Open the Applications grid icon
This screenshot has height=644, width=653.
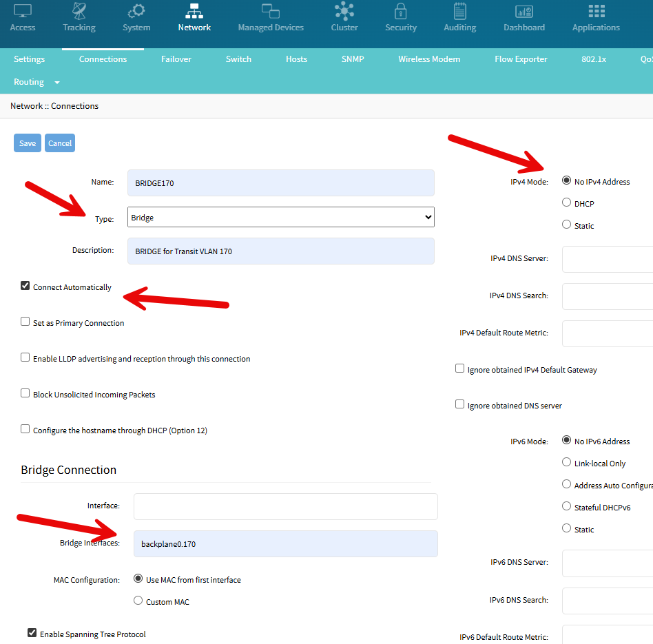(596, 12)
